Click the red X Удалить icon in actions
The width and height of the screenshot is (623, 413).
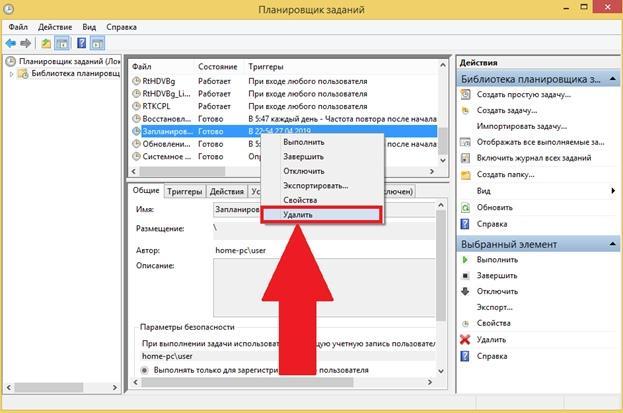(465, 339)
